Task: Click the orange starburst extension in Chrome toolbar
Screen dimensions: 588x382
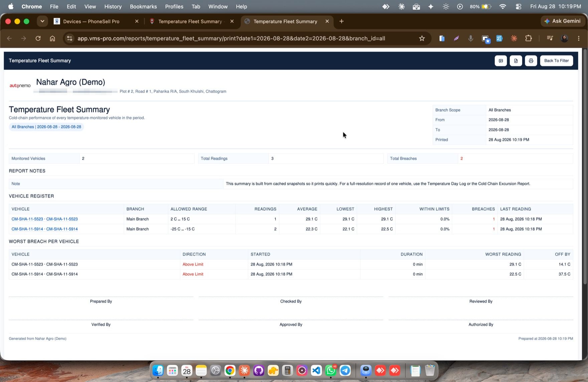Action: point(514,38)
